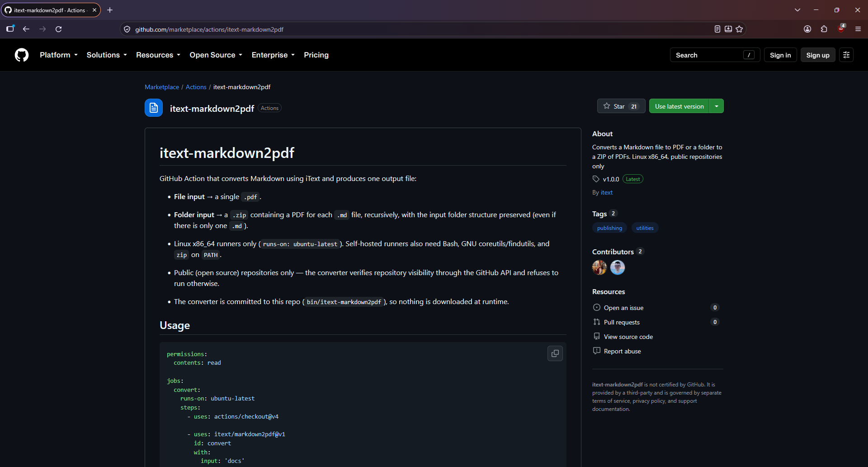Click the Sign up button
868x467 pixels.
(x=818, y=55)
